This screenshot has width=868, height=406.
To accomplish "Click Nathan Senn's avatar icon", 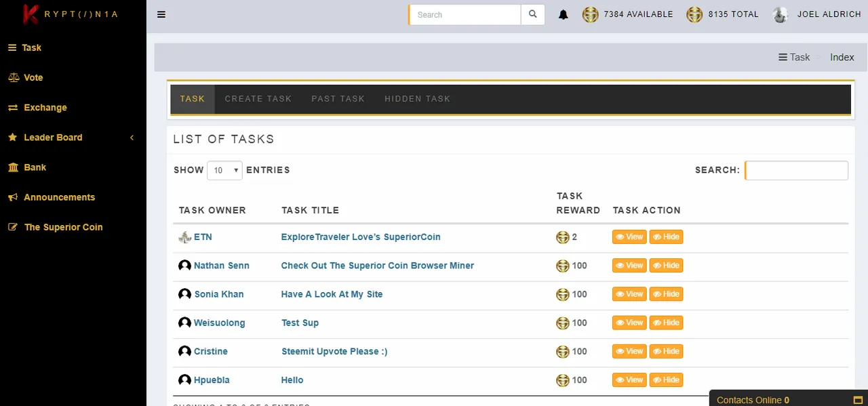I will click(x=184, y=266).
